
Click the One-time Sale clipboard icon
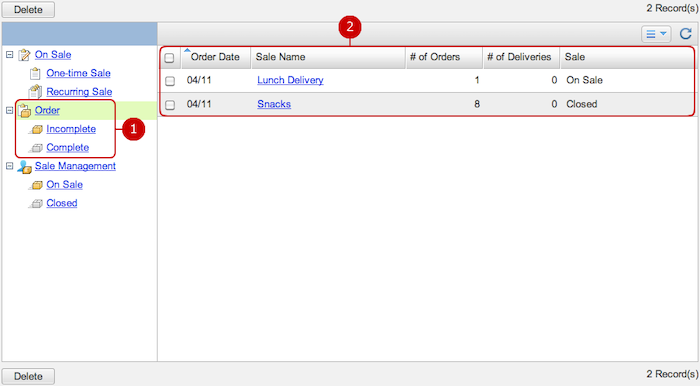pos(35,73)
